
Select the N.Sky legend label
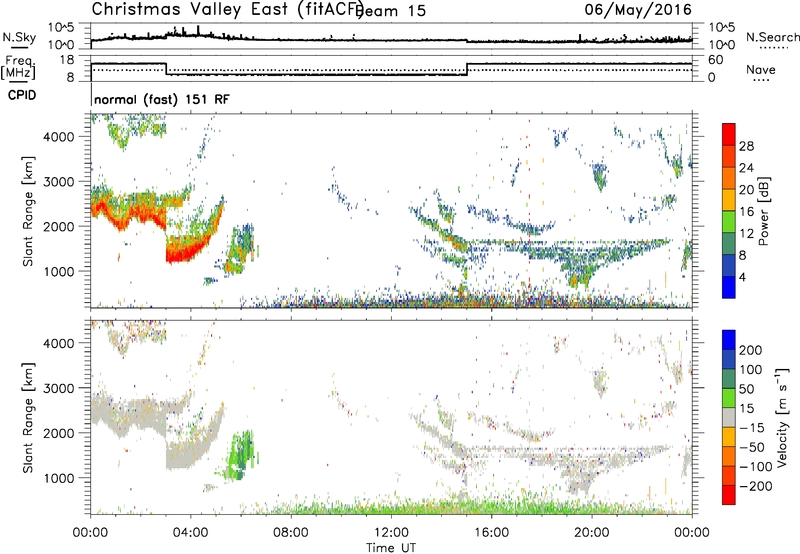(19, 38)
